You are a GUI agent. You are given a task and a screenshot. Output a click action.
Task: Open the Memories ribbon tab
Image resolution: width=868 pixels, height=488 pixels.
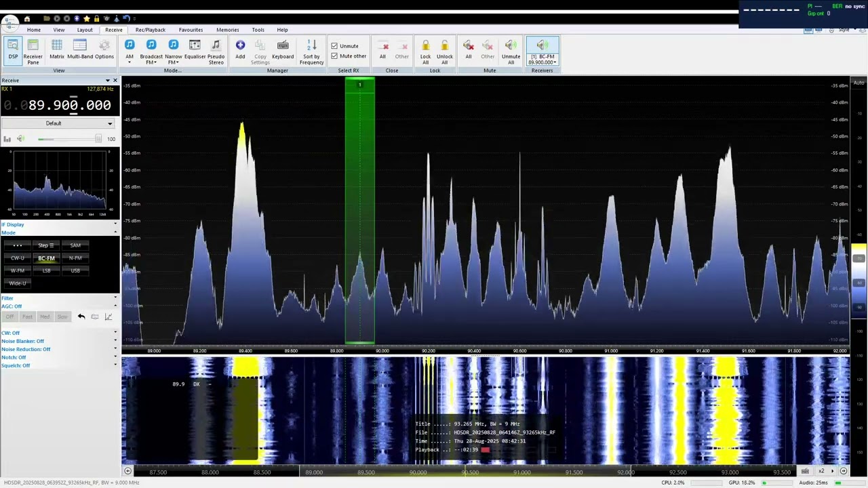pos(228,30)
